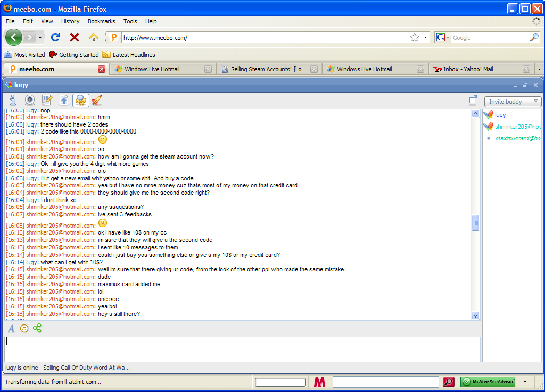This screenshot has width=545, height=392.
Task: Open the Most Visited bookmarks folder
Action: [24, 54]
